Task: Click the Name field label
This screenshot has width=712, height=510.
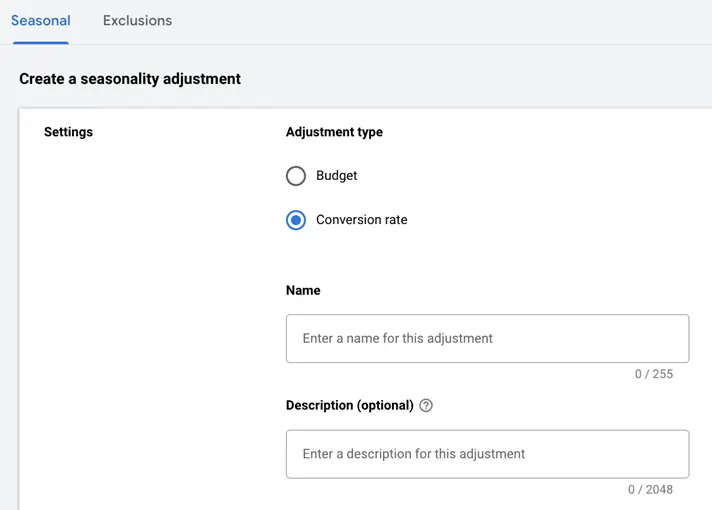Action: point(303,290)
